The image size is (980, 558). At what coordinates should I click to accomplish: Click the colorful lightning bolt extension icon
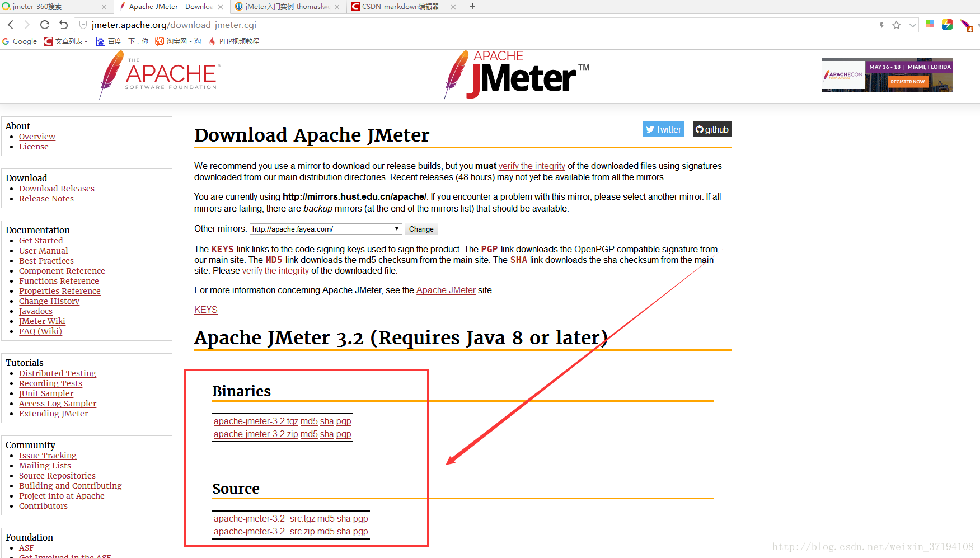click(947, 24)
